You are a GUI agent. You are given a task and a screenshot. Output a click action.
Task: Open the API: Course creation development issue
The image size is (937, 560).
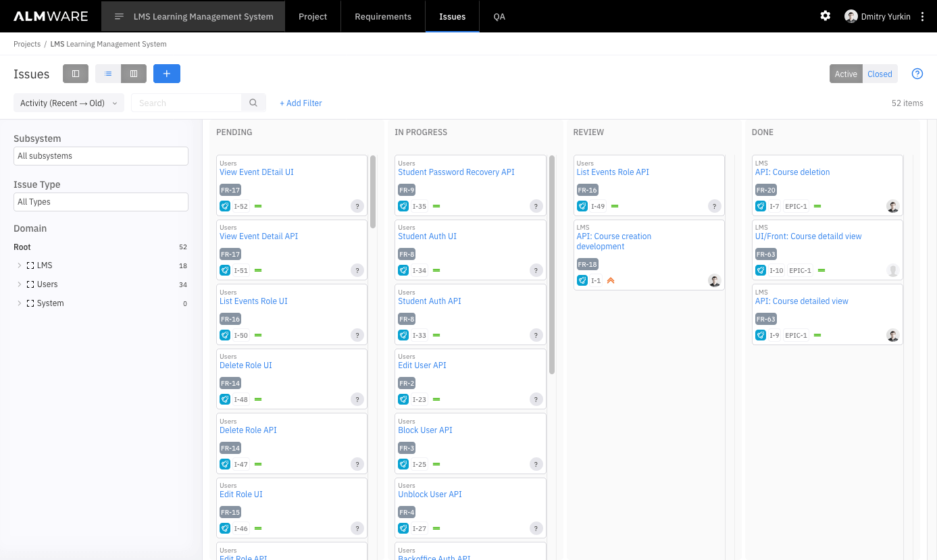coord(614,241)
